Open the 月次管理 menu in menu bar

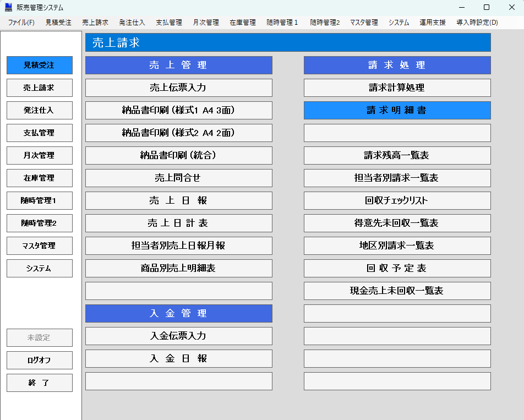(x=206, y=23)
